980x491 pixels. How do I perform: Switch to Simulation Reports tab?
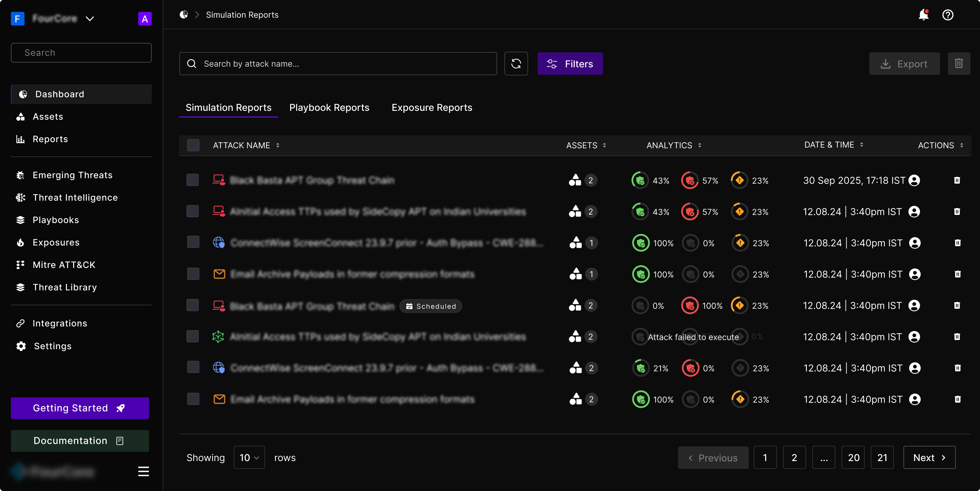(x=228, y=107)
